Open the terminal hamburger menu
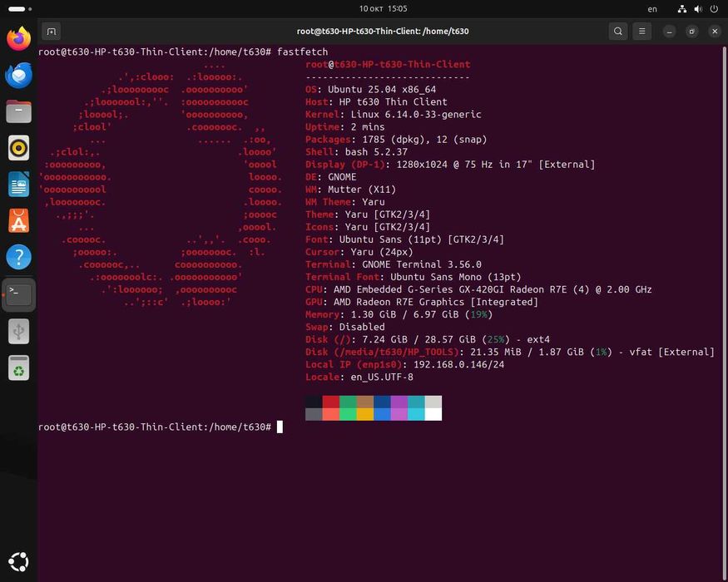The width and height of the screenshot is (728, 582). 641,32
